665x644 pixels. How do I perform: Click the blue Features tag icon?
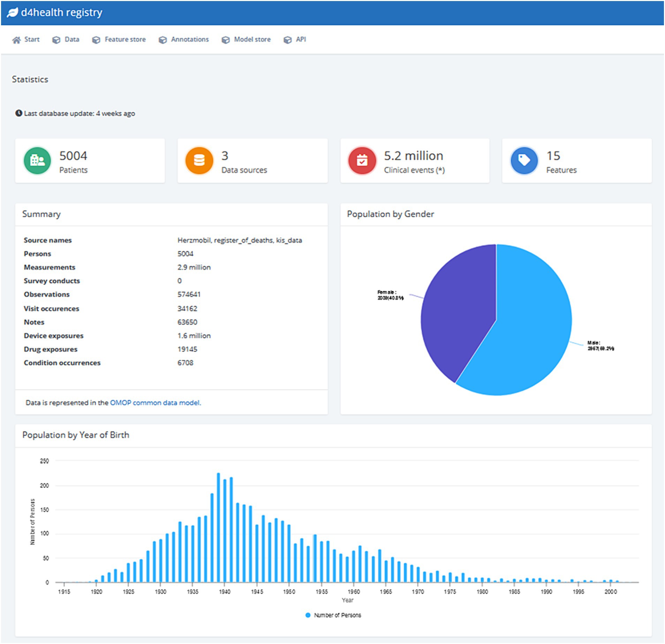click(524, 160)
